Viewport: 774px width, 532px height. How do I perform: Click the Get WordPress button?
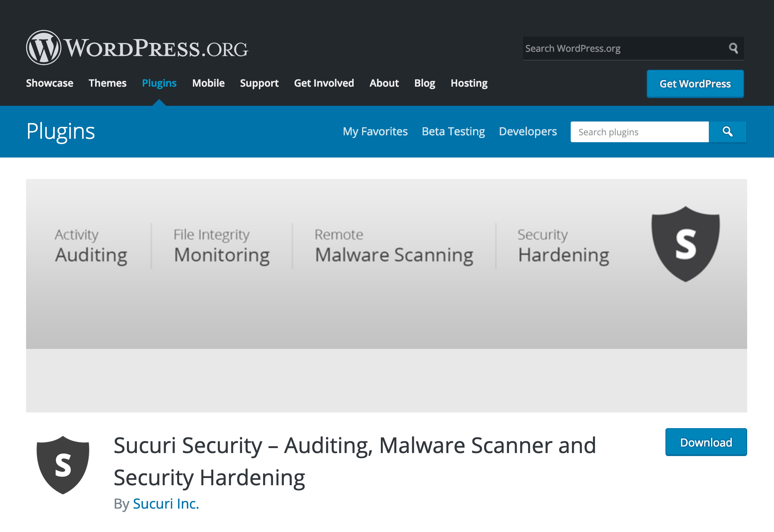pos(695,83)
